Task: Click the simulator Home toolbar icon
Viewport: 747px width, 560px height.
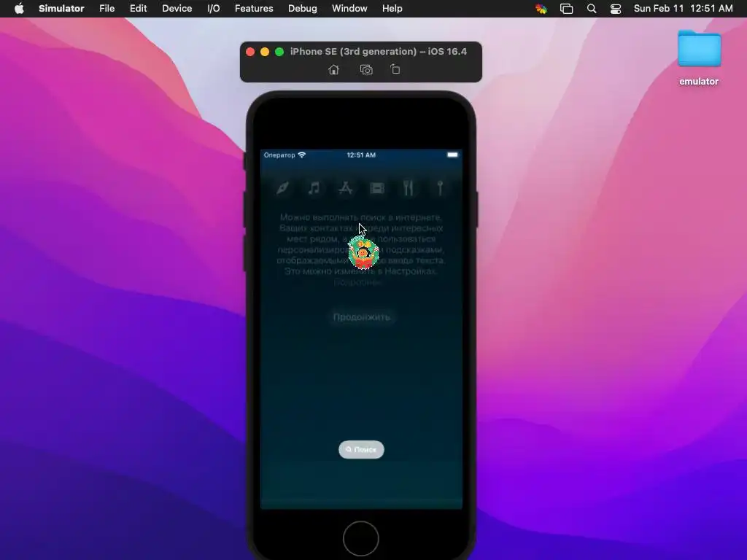Action: click(333, 69)
